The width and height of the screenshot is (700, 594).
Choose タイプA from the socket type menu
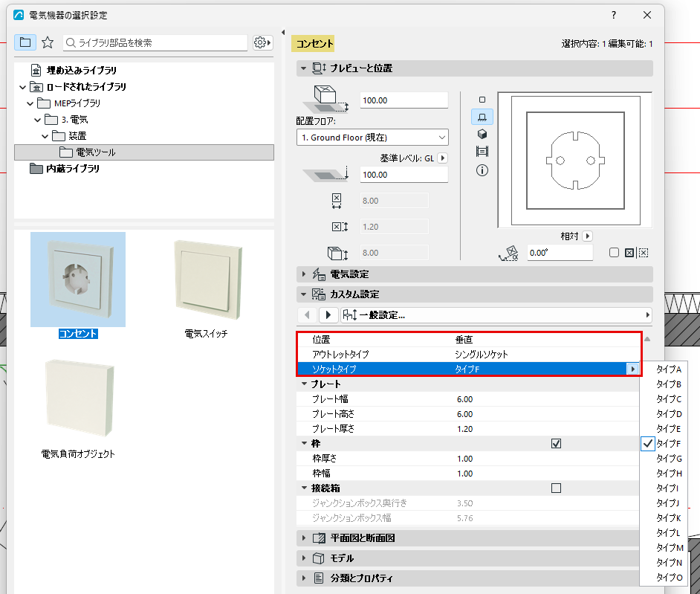coord(668,369)
